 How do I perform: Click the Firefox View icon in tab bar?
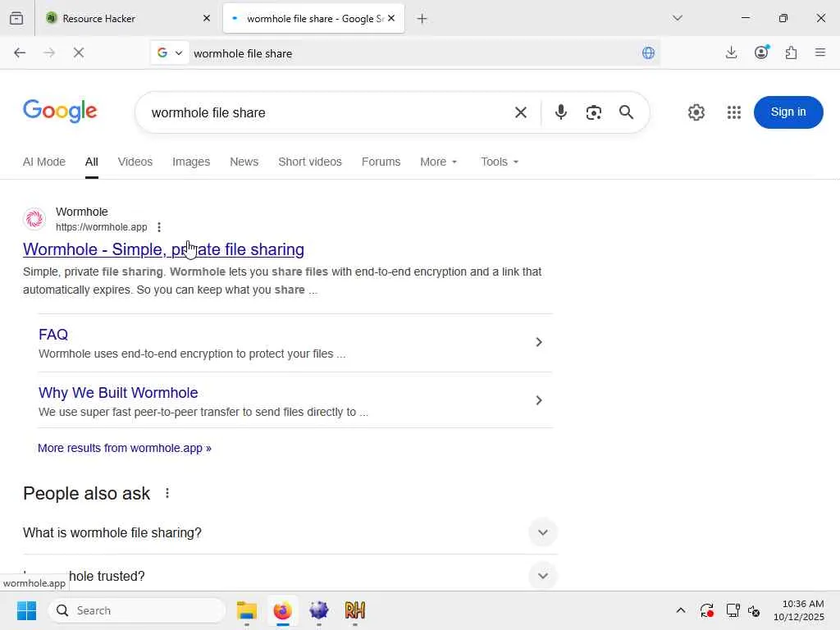16,18
